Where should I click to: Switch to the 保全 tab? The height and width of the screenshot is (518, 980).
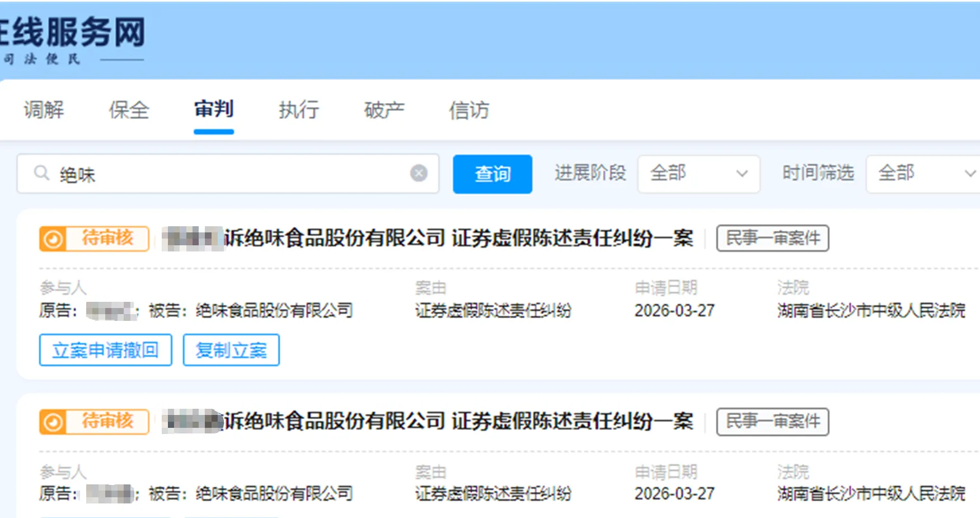pyautogui.click(x=129, y=110)
